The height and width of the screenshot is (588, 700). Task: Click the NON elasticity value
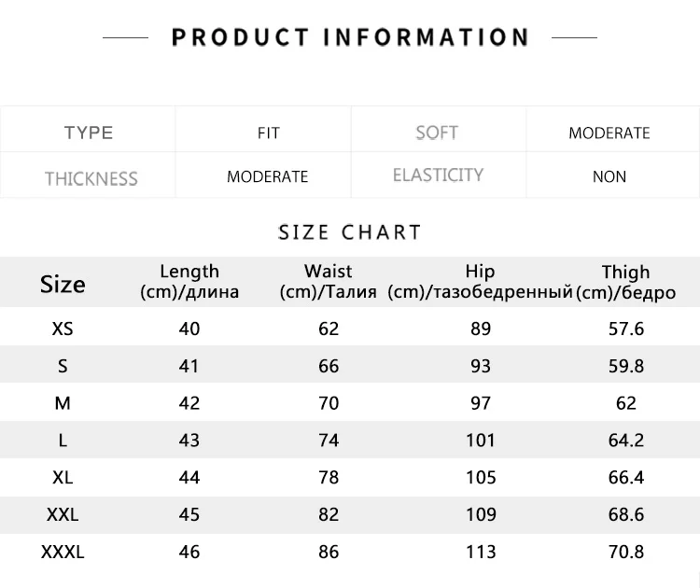[609, 176]
